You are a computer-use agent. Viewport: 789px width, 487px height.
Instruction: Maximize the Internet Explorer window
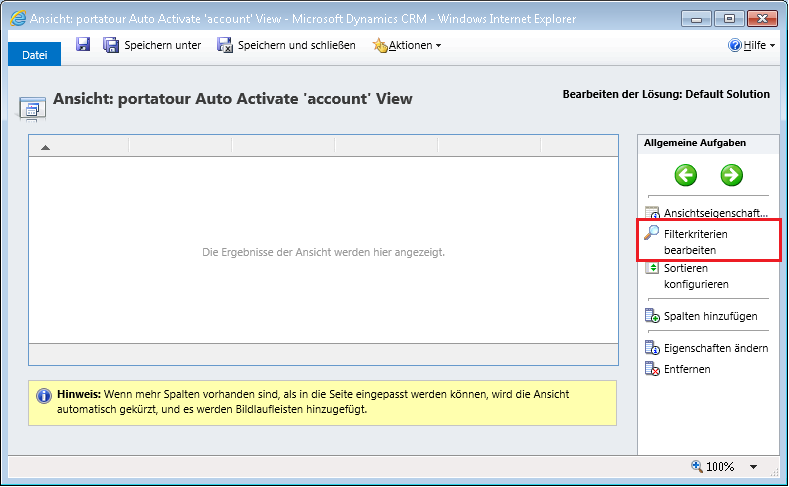[729, 19]
